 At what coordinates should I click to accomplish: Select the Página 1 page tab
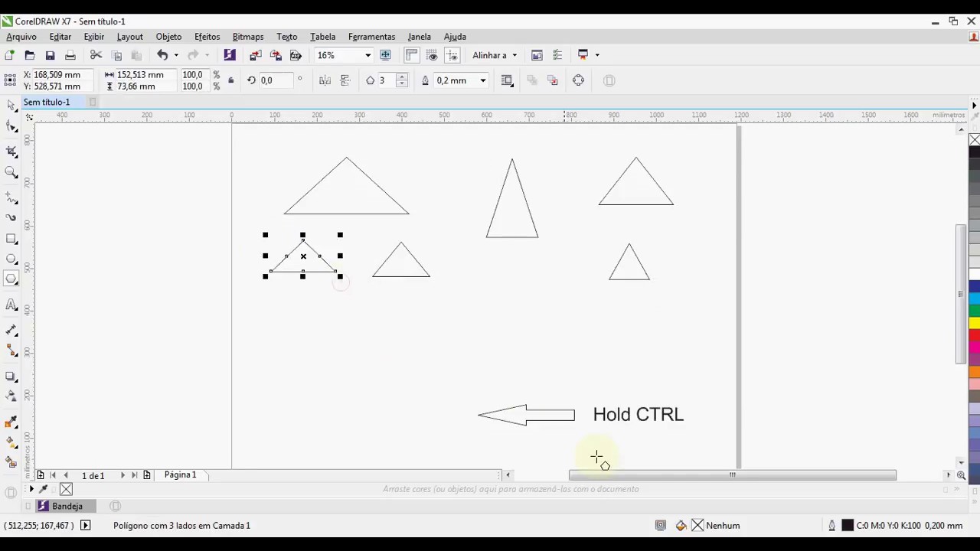coord(180,475)
